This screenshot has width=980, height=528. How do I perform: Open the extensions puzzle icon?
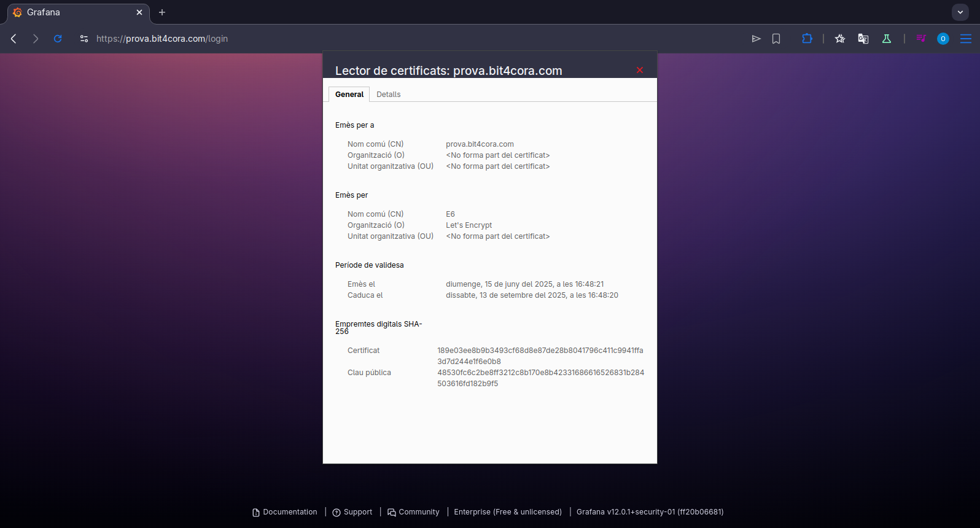pyautogui.click(x=807, y=39)
